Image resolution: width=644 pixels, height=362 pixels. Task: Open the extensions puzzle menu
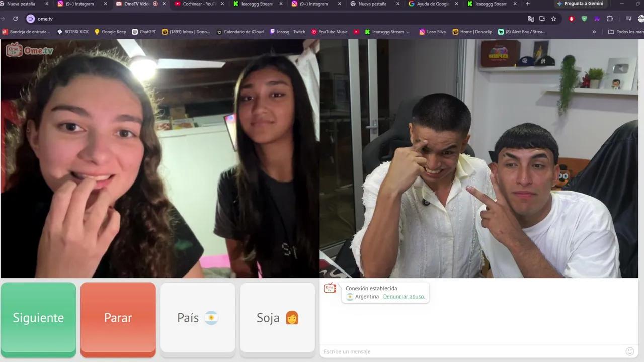point(610,19)
